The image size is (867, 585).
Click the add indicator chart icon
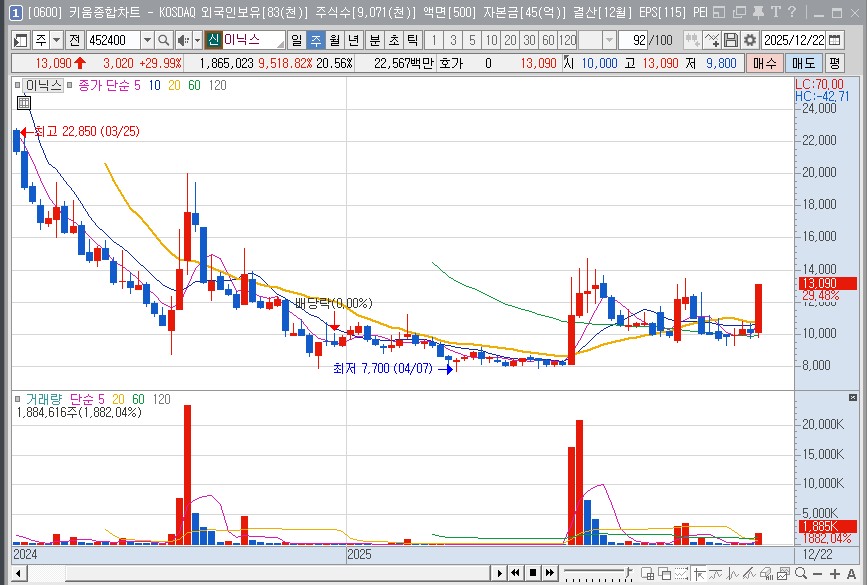tap(712, 40)
